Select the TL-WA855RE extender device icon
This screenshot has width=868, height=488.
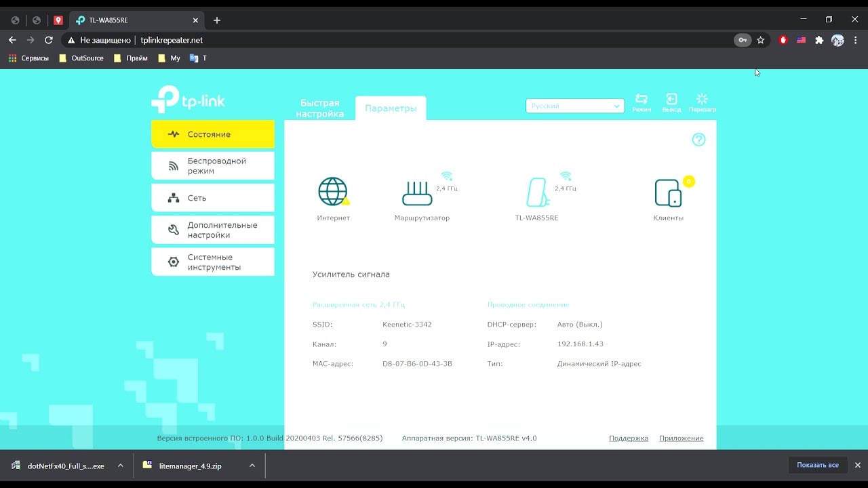537,192
